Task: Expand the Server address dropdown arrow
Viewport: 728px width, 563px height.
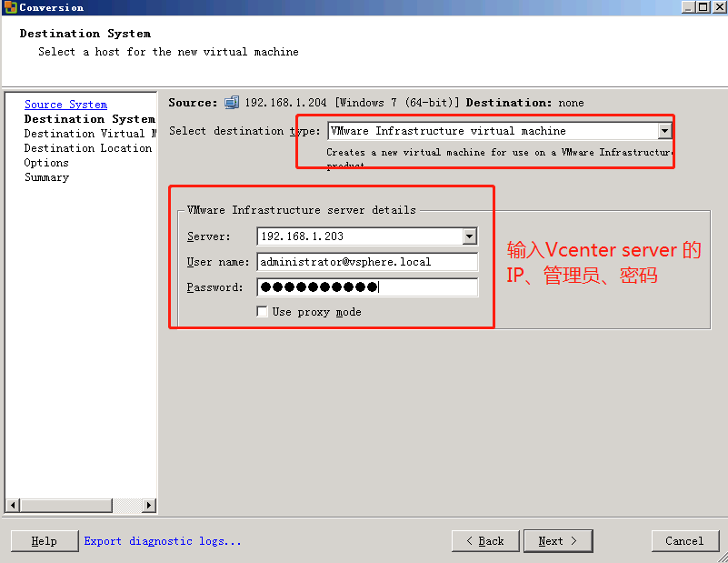Action: (469, 236)
